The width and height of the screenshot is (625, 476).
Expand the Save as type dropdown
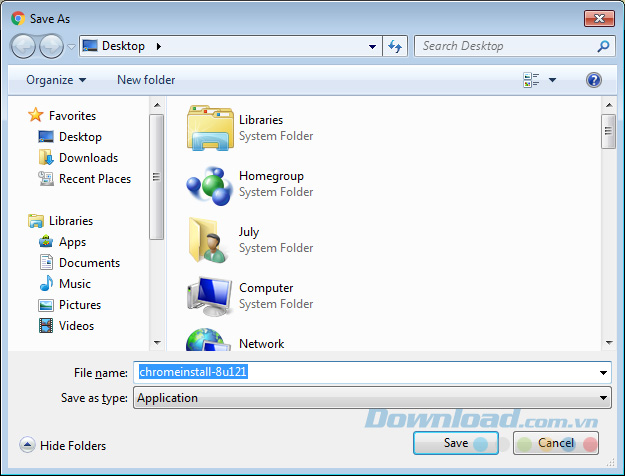[372, 398]
